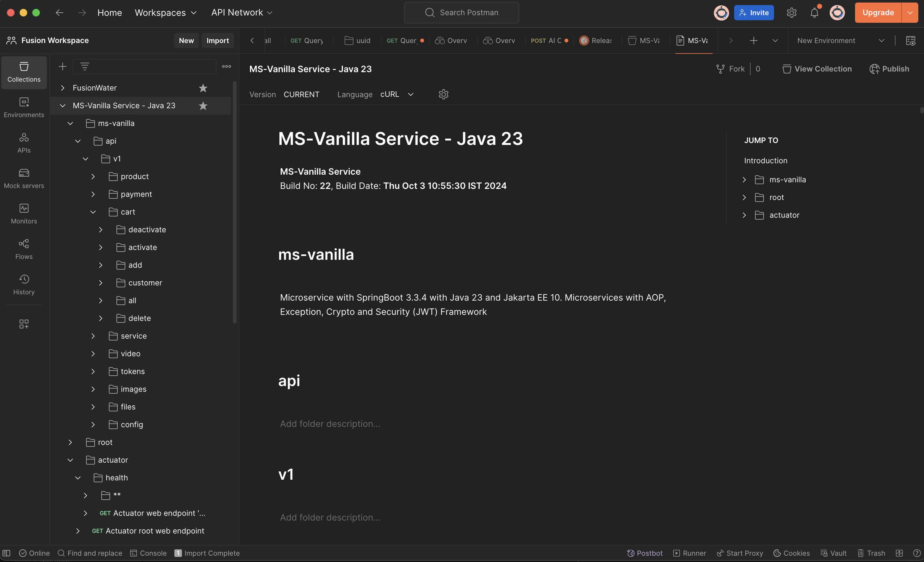
Task: Switch to the POST AI C tab
Action: (549, 41)
